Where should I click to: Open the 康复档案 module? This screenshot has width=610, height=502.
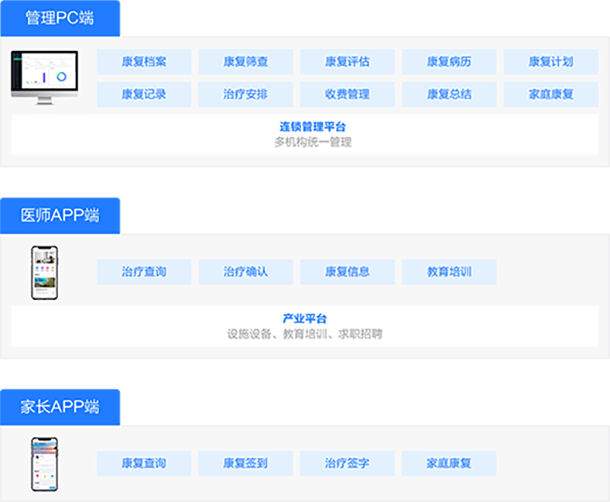143,62
